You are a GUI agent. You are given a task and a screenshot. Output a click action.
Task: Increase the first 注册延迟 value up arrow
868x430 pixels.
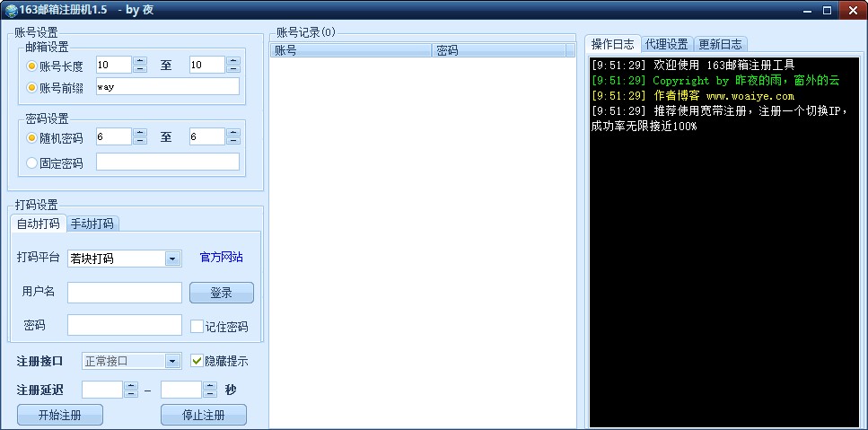coord(131,385)
